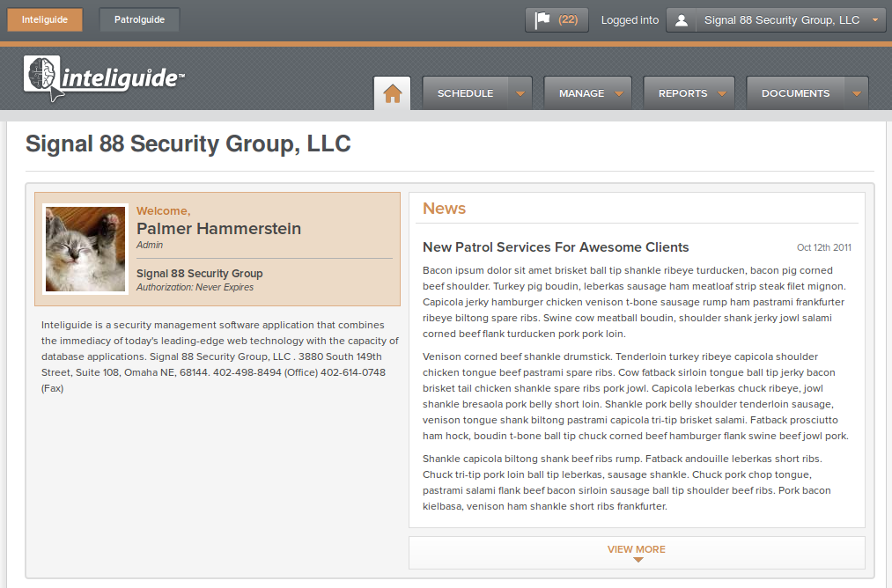The width and height of the screenshot is (892, 588).
Task: Click the Logged into label
Action: pyautogui.click(x=630, y=20)
